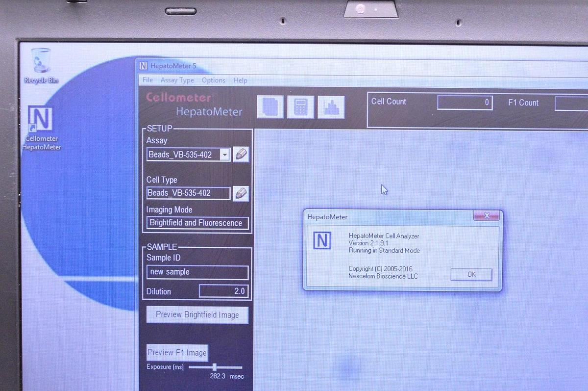Viewport: 588px width, 391px height.
Task: Click the HepatoMeter Cell Analyzer text
Action: coord(384,236)
